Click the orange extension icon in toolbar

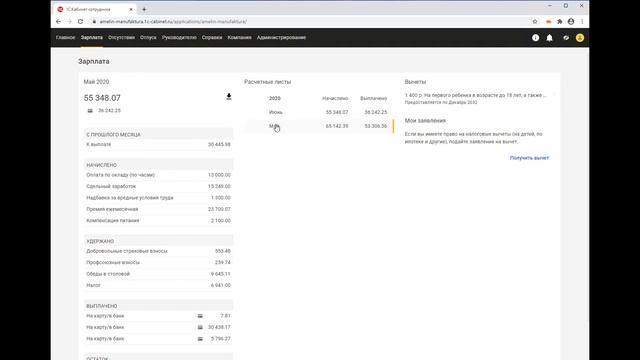[x=549, y=22]
